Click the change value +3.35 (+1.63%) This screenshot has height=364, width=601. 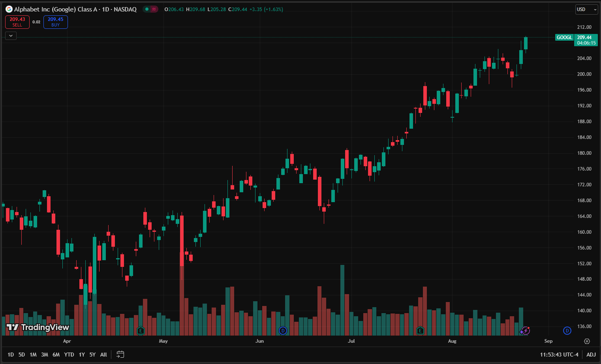point(266,9)
